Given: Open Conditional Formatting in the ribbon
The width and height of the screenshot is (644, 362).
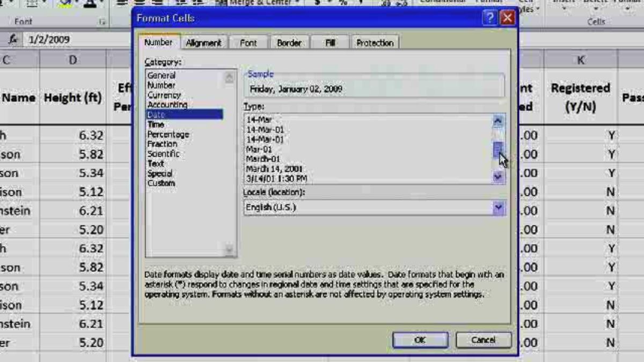Looking at the screenshot, I should click(x=443, y=3).
